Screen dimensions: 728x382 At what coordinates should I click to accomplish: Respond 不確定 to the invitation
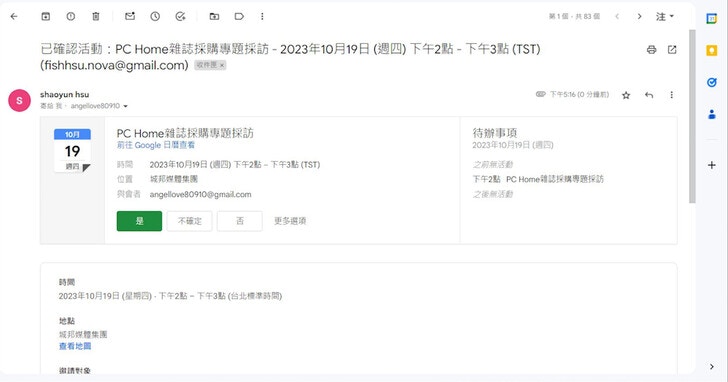coord(189,221)
